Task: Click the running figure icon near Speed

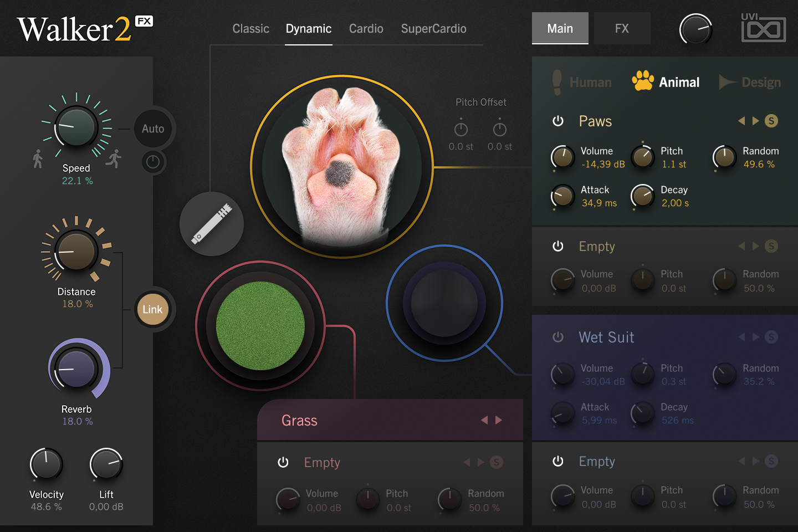Action: pyautogui.click(x=114, y=159)
